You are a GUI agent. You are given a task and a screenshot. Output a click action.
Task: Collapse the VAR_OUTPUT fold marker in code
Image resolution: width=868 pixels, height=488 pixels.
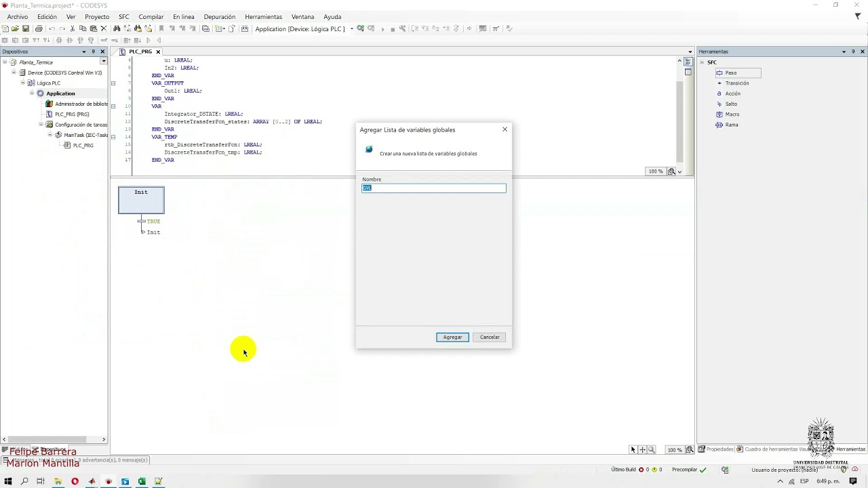(x=113, y=83)
